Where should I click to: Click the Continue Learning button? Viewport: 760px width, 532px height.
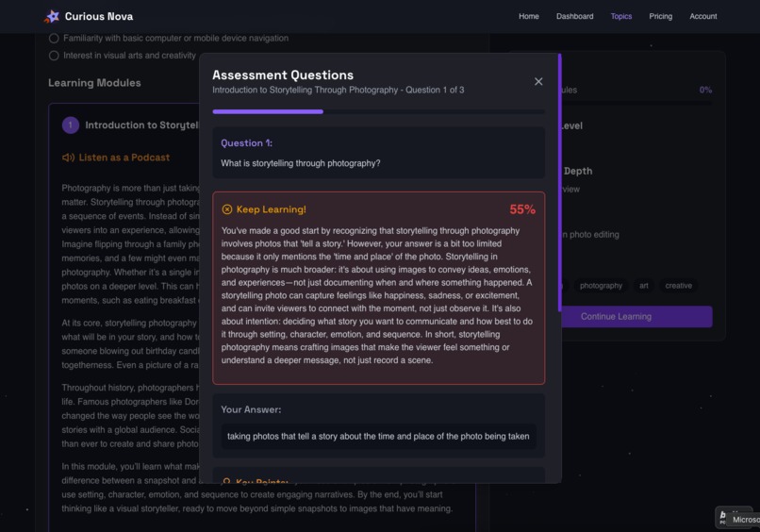636,316
